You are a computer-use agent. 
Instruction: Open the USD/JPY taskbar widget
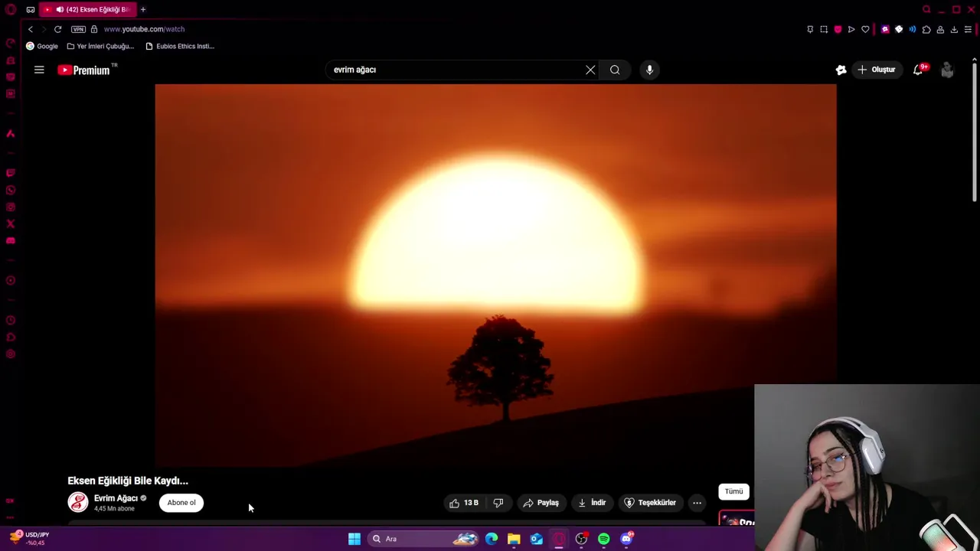(29, 538)
